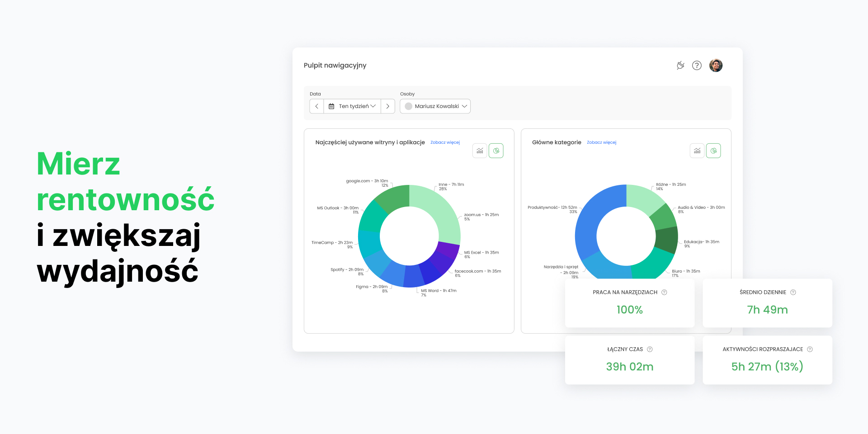Expand the Mariusz Kowalski person dropdown
Image resolution: width=868 pixels, height=434 pixels.
(x=435, y=106)
